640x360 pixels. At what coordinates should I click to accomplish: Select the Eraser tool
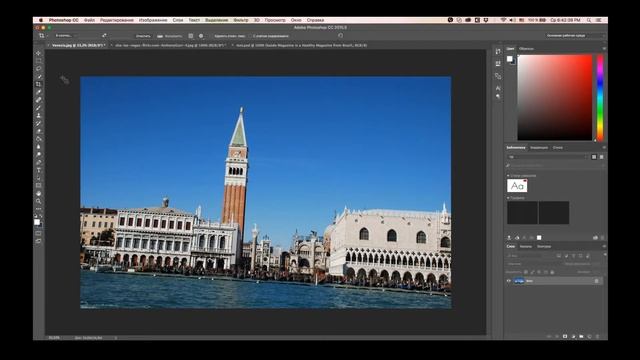[x=39, y=131]
